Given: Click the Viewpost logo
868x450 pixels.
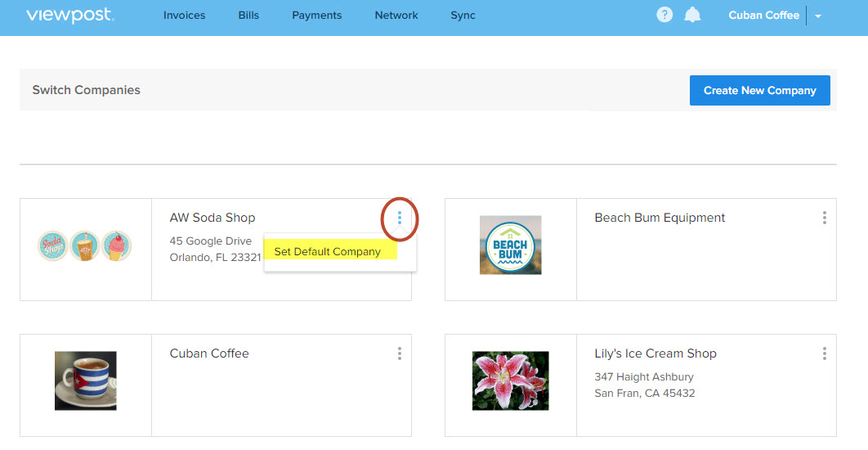Looking at the screenshot, I should [x=69, y=16].
